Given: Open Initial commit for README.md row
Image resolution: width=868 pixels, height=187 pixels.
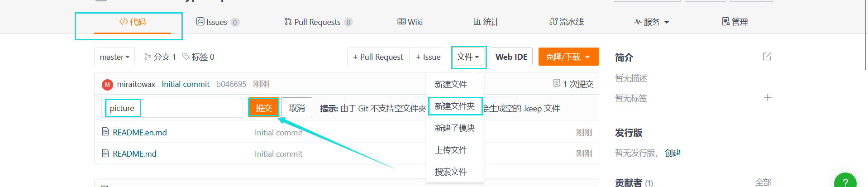Looking at the screenshot, I should click(x=278, y=153).
